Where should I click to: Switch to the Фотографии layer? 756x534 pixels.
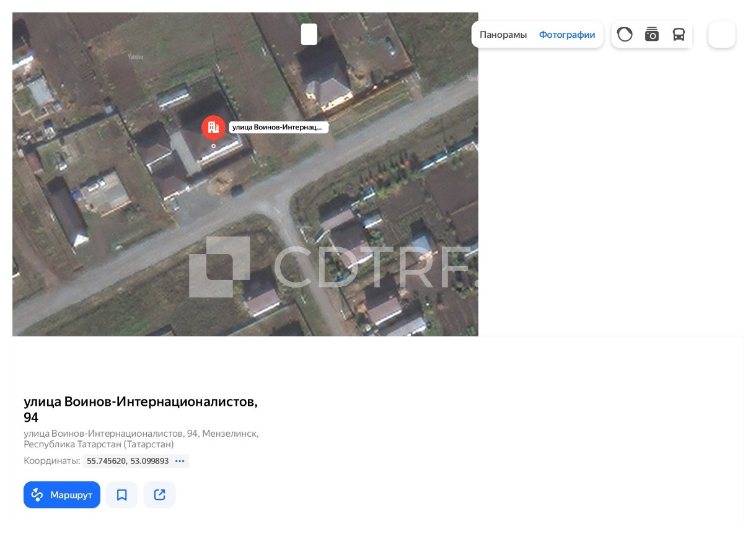(x=567, y=35)
